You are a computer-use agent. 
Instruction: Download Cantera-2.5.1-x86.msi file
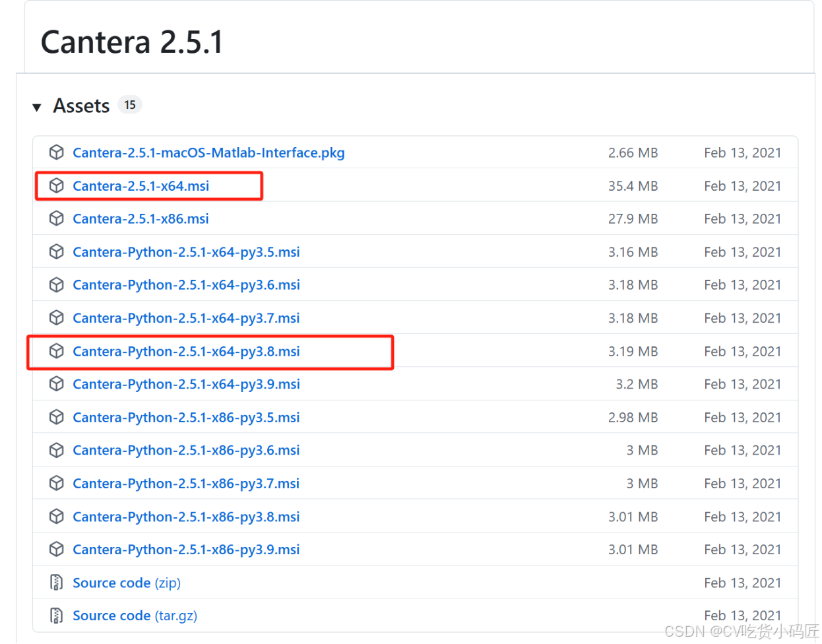point(141,218)
